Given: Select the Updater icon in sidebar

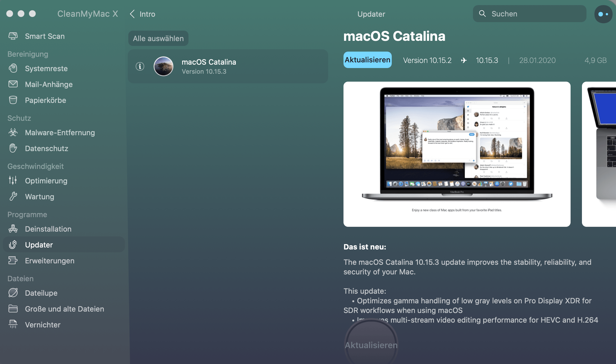Looking at the screenshot, I should pos(13,245).
